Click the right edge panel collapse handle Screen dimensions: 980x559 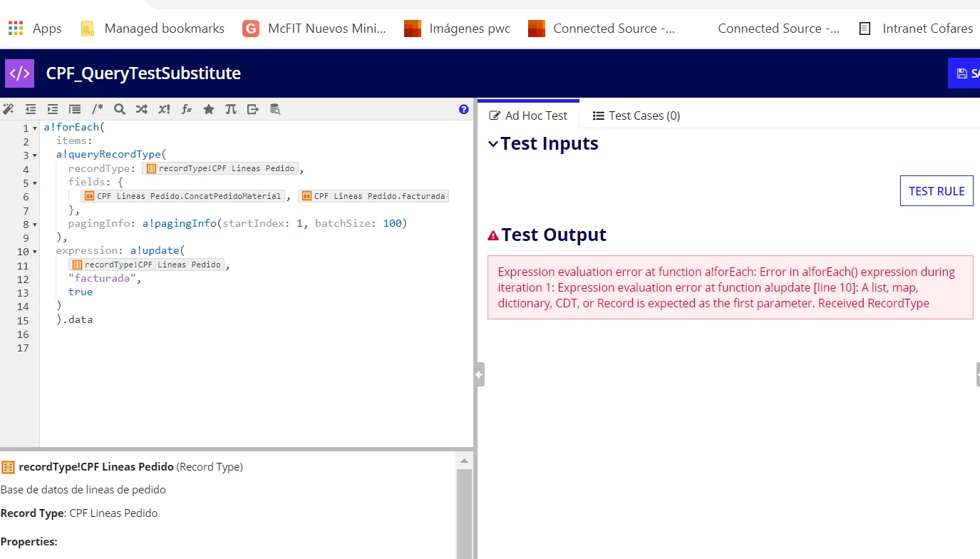coord(977,374)
